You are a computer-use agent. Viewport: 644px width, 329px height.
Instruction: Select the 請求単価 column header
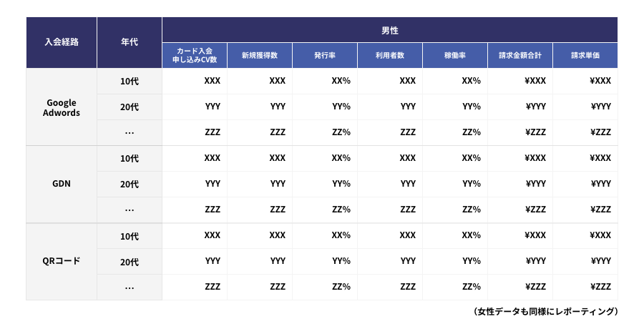pos(585,56)
